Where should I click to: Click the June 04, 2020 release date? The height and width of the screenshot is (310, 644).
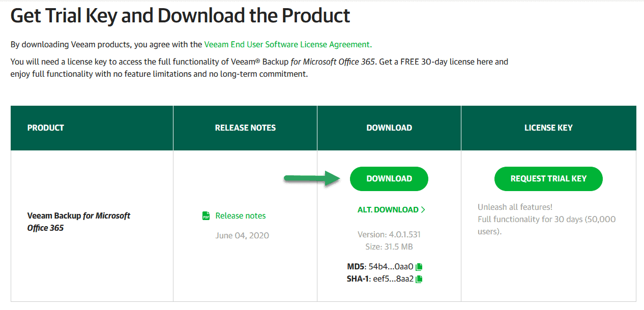click(242, 236)
